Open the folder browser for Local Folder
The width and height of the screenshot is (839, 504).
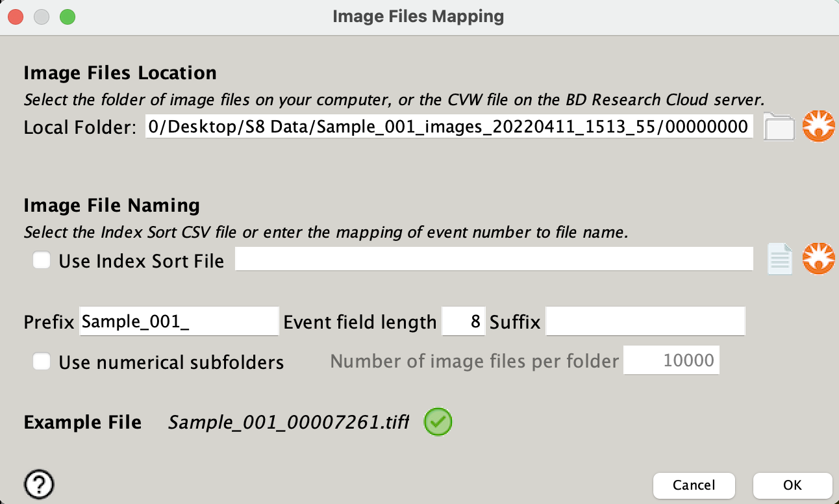pos(779,127)
